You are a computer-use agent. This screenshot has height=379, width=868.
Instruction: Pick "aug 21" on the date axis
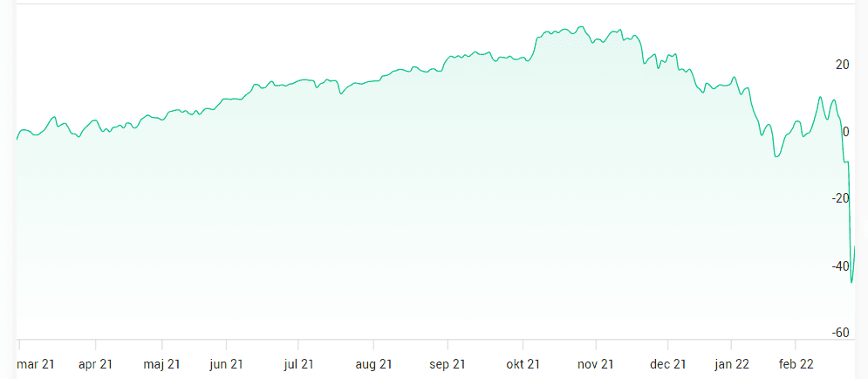pyautogui.click(x=373, y=364)
